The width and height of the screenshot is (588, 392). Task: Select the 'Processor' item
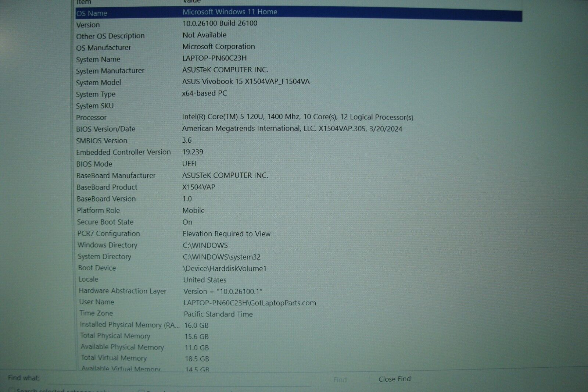tap(91, 117)
